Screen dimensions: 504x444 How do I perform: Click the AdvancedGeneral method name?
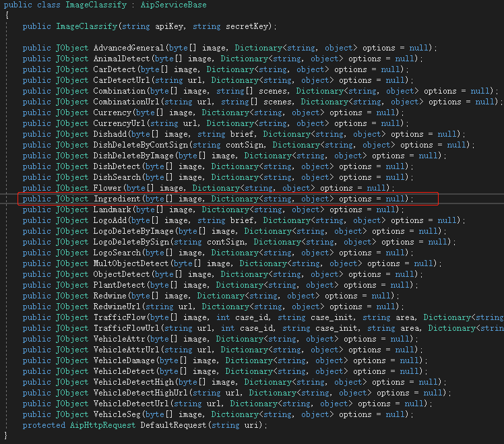click(129, 48)
